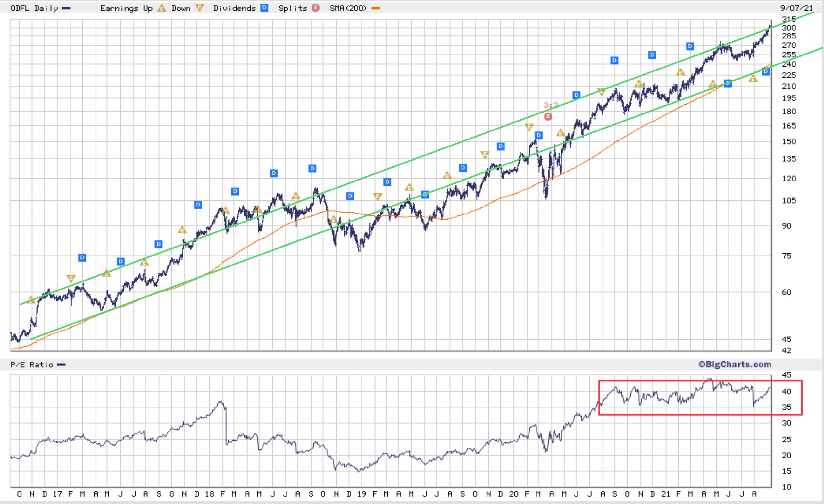This screenshot has height=504, width=824.
Task: Click the Dividends D legend icon
Action: [x=264, y=8]
